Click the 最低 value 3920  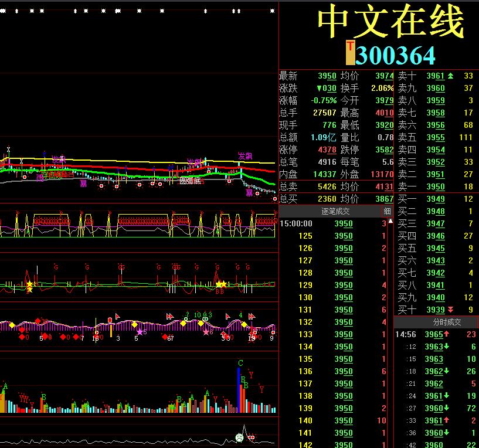384,125
